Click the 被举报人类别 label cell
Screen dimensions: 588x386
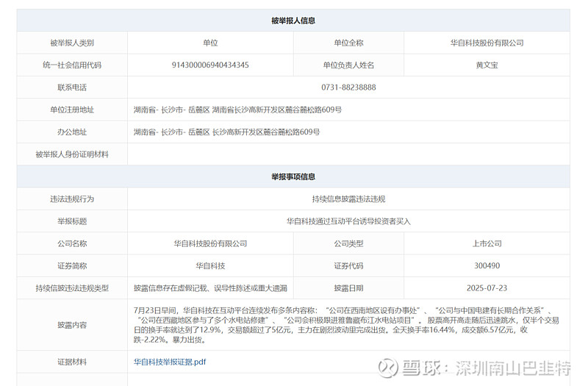(72, 43)
